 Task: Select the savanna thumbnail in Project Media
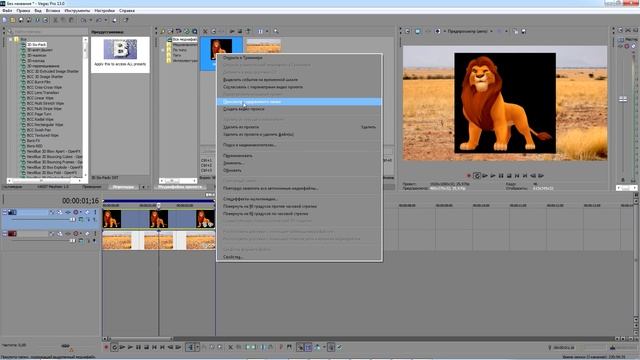(x=263, y=46)
